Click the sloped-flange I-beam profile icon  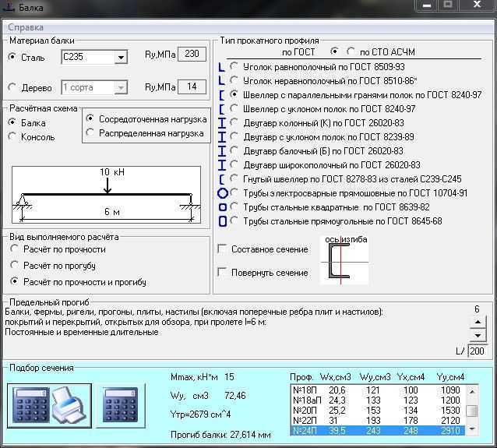pos(222,136)
